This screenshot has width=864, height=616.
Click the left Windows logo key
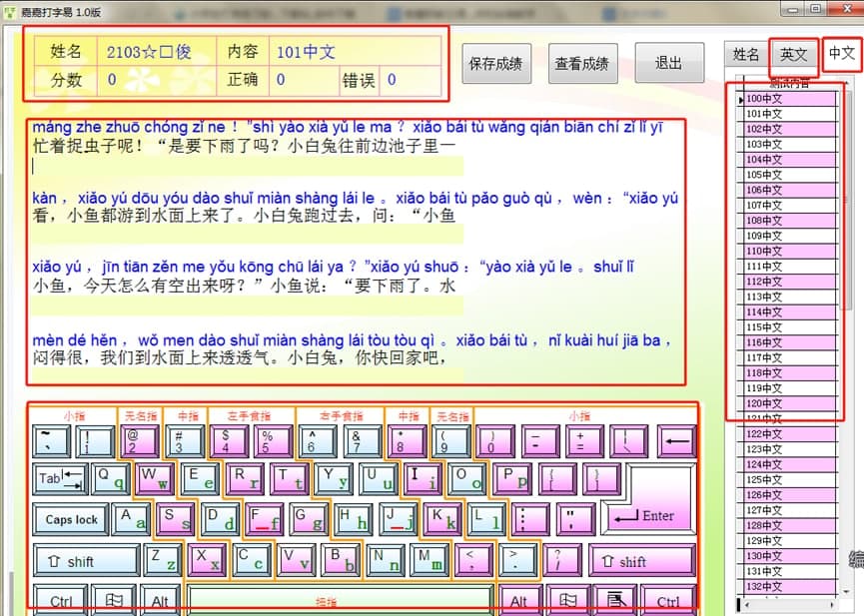pos(113,600)
